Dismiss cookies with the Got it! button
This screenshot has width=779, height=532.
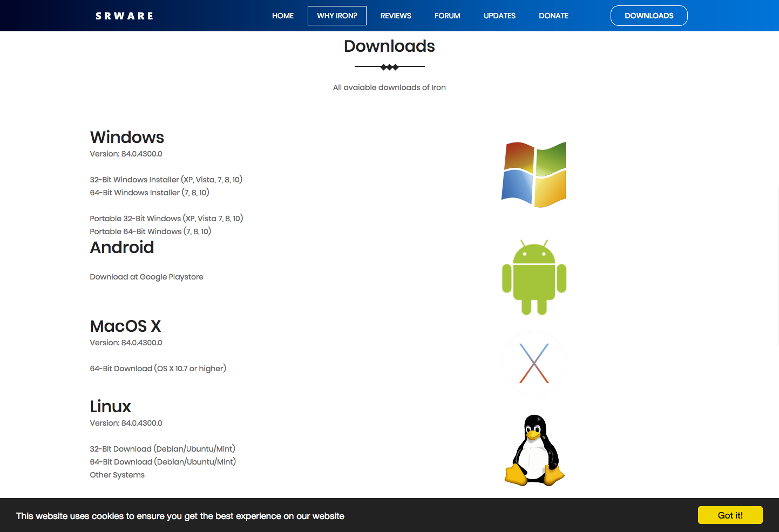(x=730, y=515)
